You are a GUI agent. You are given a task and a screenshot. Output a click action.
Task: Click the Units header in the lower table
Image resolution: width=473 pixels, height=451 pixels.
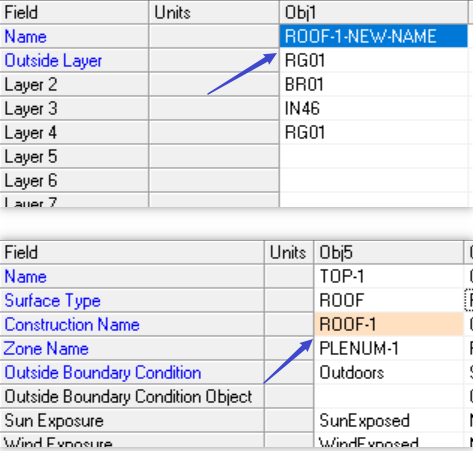[x=289, y=252]
